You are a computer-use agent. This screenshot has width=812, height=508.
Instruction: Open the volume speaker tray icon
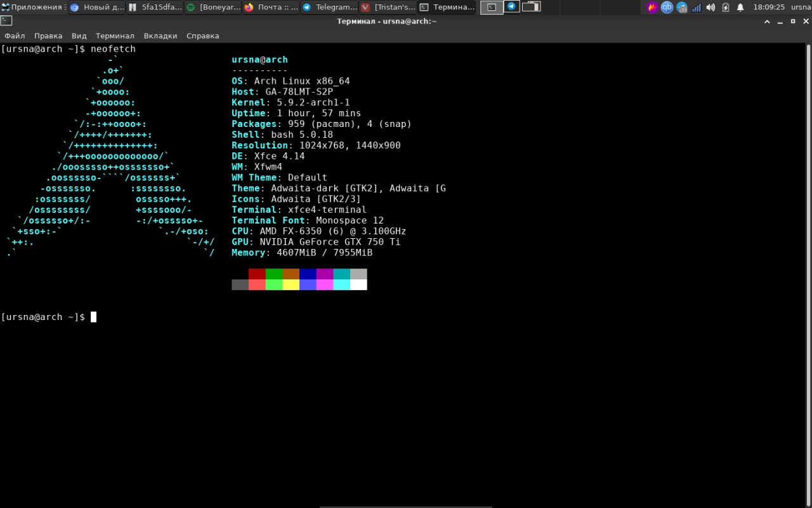coord(710,7)
